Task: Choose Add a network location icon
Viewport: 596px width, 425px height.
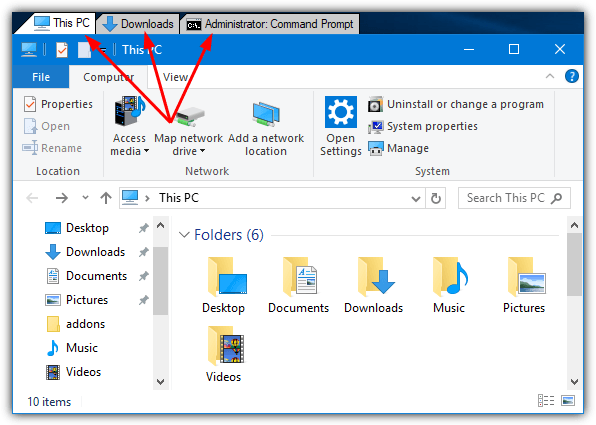Action: (266, 114)
